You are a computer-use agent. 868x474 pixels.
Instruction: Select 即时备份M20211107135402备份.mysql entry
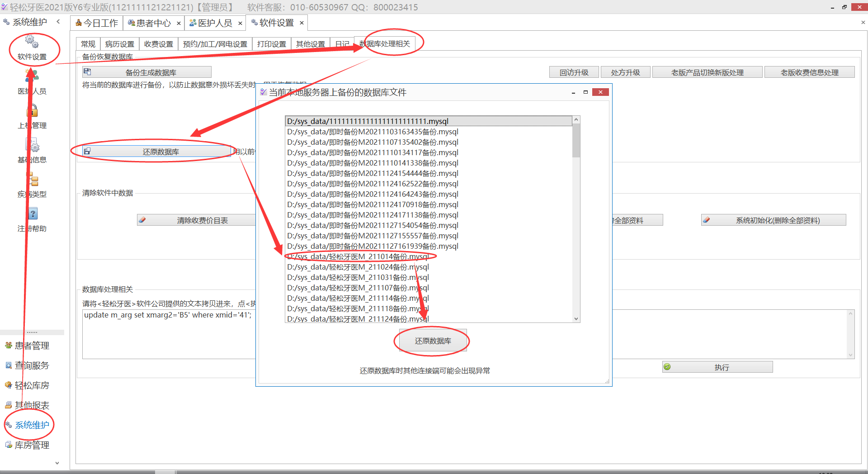[429, 142]
